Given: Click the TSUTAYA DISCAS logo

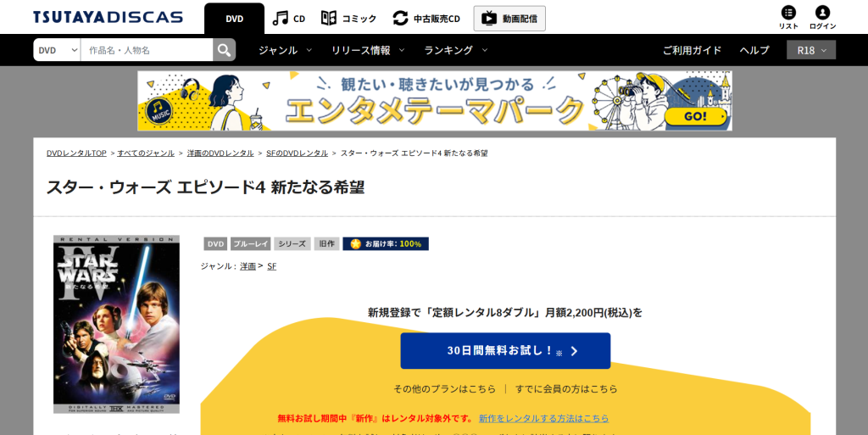Looking at the screenshot, I should pos(108,17).
